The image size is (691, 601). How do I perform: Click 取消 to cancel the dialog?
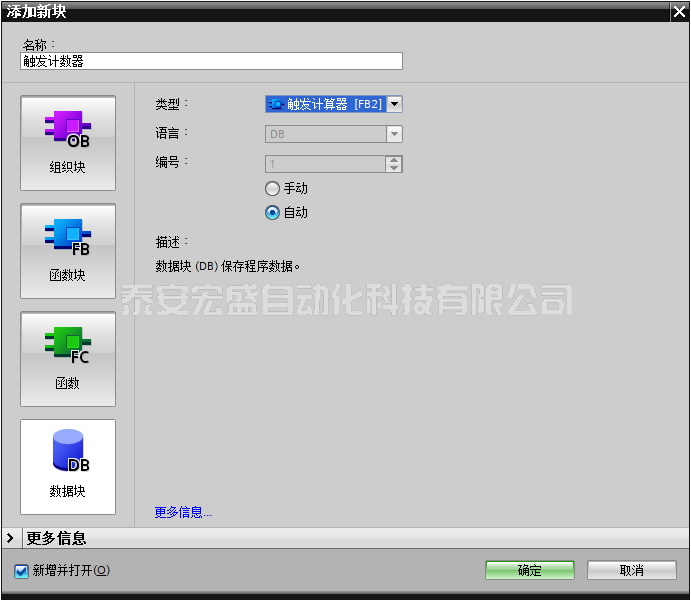click(x=631, y=570)
